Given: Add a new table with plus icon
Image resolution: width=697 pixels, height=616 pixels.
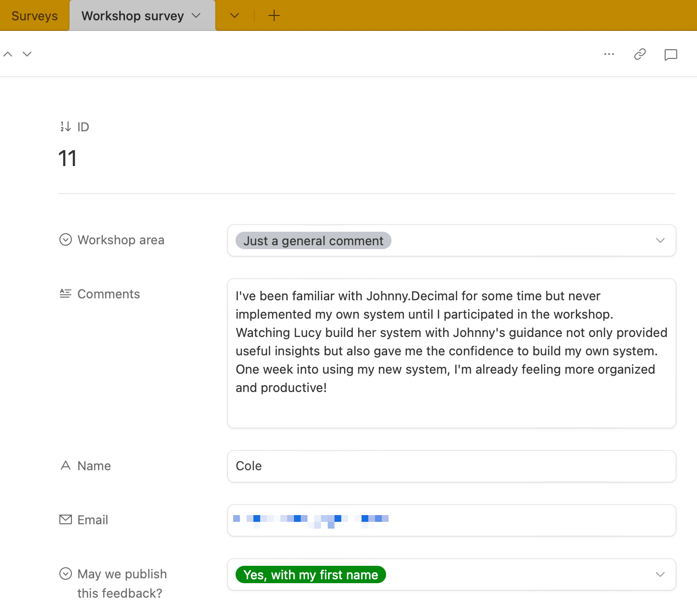Looking at the screenshot, I should click(x=274, y=16).
